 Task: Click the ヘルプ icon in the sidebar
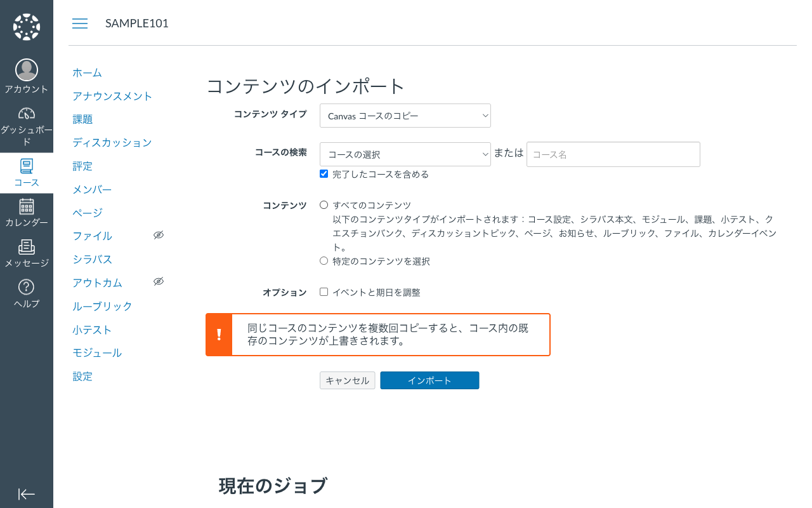pyautogui.click(x=26, y=284)
